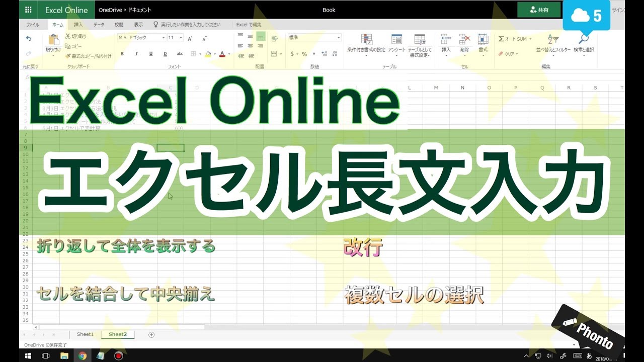Increase font size with large A icon
The width and height of the screenshot is (644, 362).
(x=190, y=38)
